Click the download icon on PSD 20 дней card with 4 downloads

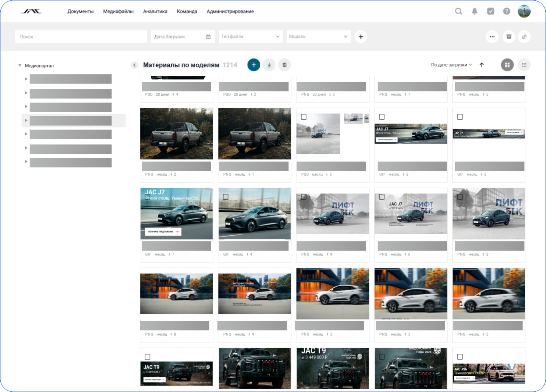[x=173, y=95]
